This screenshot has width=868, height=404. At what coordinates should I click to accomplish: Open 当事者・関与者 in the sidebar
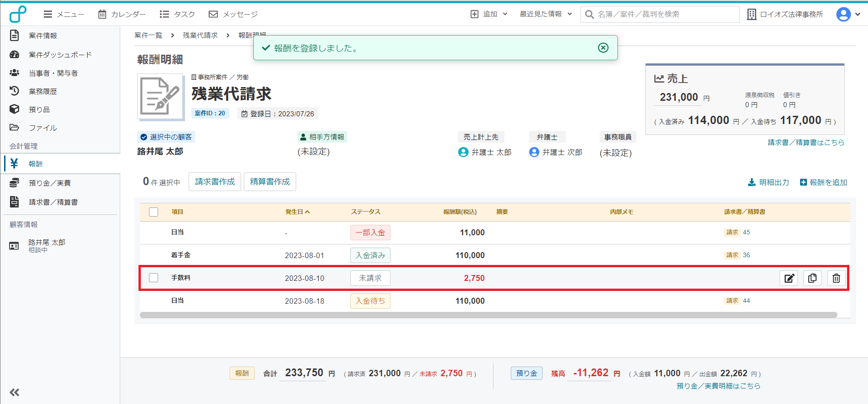pos(53,73)
